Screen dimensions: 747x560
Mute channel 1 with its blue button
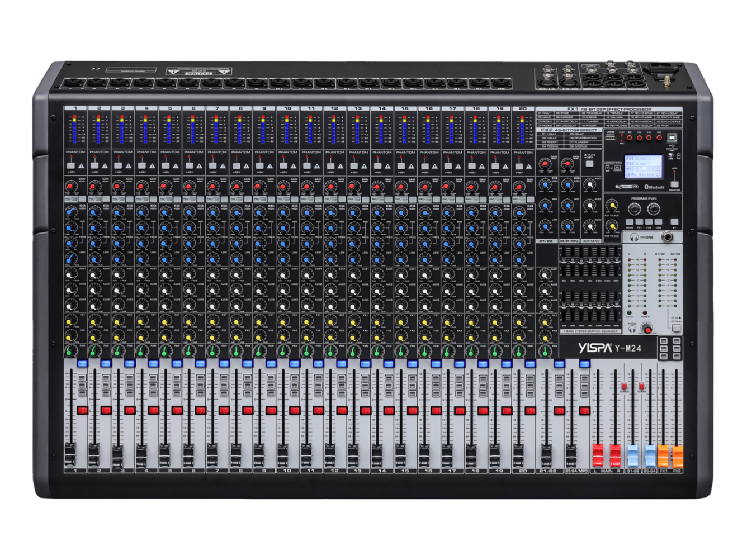[82, 363]
